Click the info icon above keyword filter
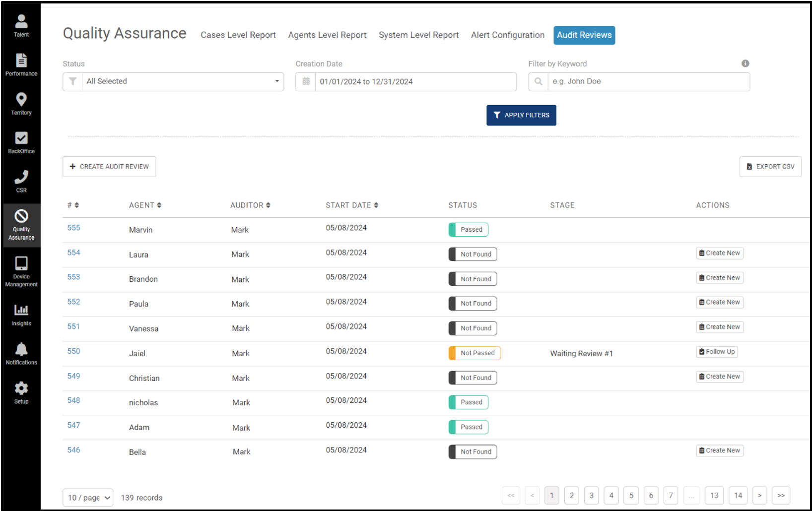Image resolution: width=812 pixels, height=511 pixels. coord(745,64)
